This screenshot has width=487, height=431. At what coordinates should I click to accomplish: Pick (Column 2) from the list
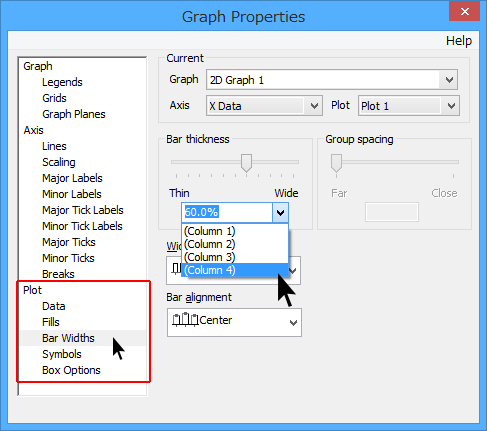point(235,244)
